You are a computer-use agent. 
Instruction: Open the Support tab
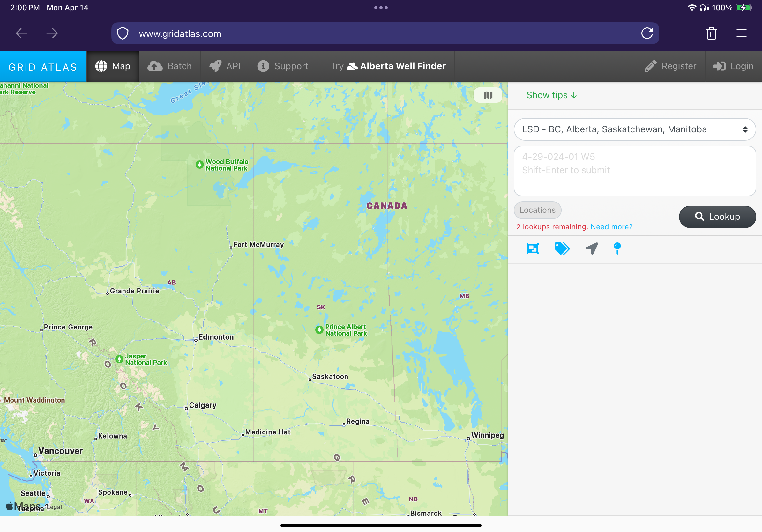[283, 66]
